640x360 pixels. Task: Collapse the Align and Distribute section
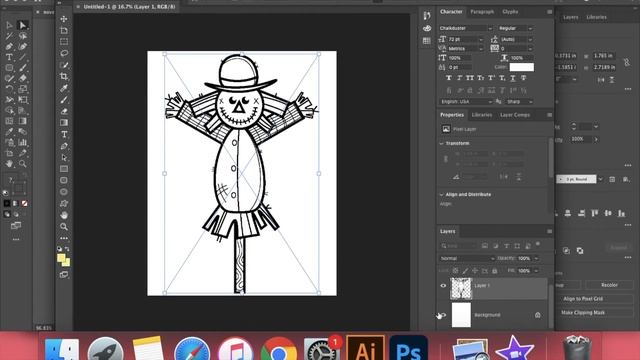coord(441,195)
